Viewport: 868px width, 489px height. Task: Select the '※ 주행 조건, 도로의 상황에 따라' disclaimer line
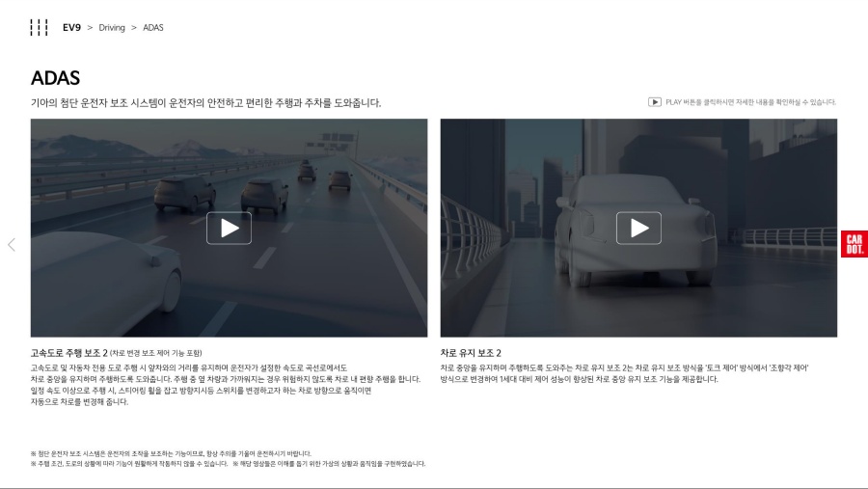(129, 464)
